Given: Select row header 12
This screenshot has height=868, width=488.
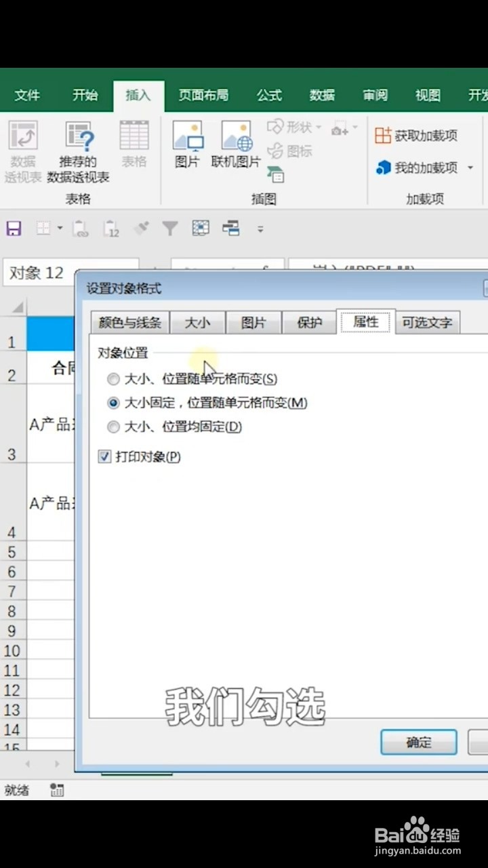Looking at the screenshot, I should 12,690.
